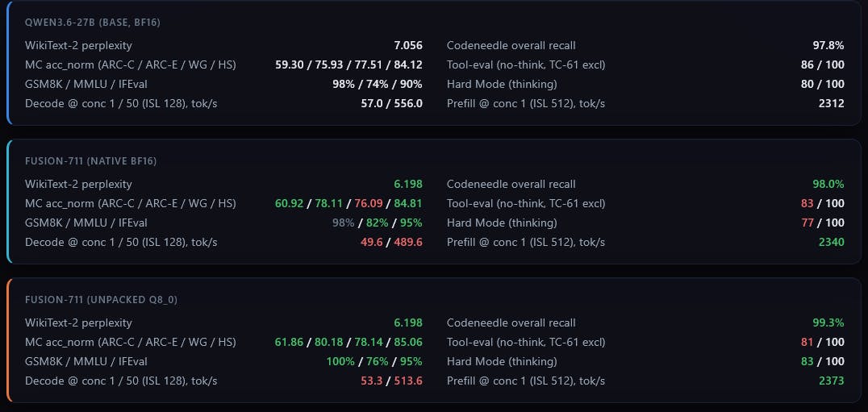This screenshot has height=412, width=868.
Task: Click the base model prefill value 2312
Action: pos(832,103)
